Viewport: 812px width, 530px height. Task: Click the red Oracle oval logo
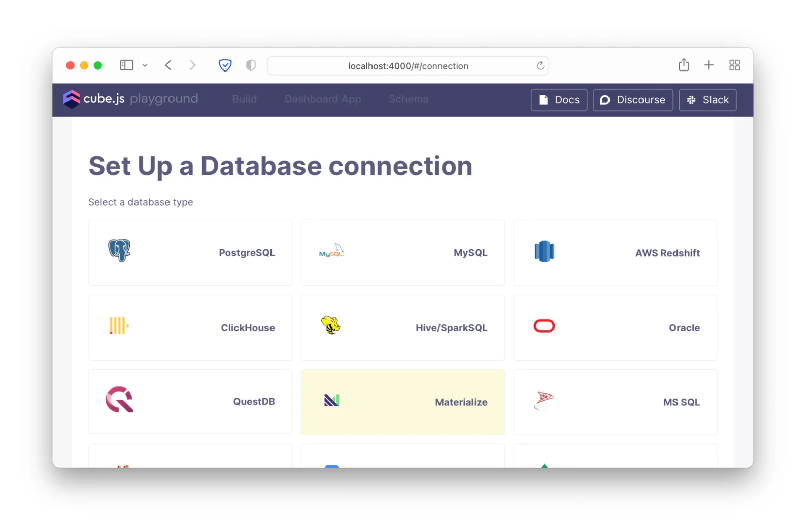tap(544, 326)
